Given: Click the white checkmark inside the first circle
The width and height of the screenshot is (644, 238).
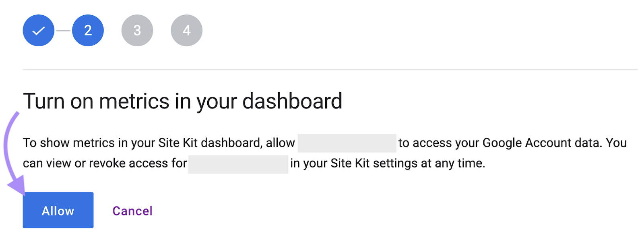Looking at the screenshot, I should (x=38, y=30).
